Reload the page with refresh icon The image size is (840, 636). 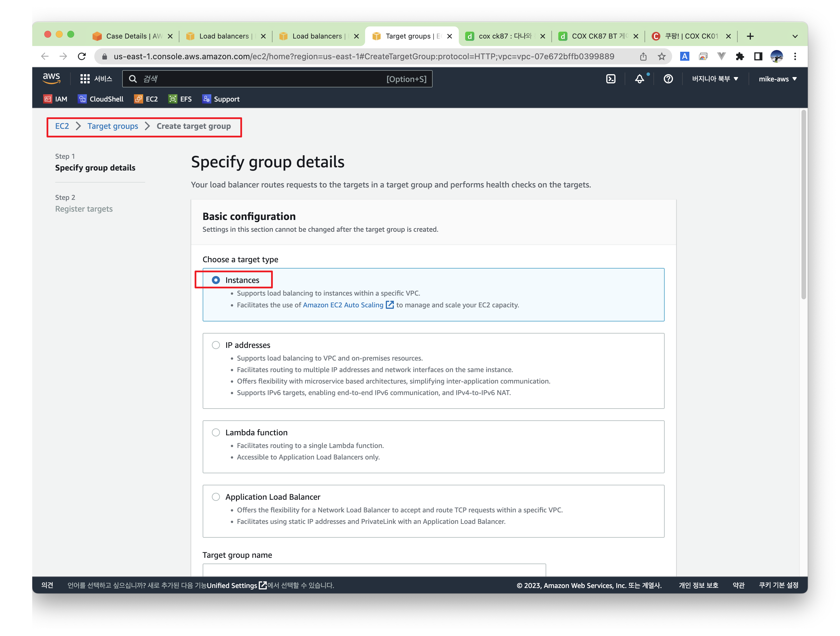click(82, 57)
